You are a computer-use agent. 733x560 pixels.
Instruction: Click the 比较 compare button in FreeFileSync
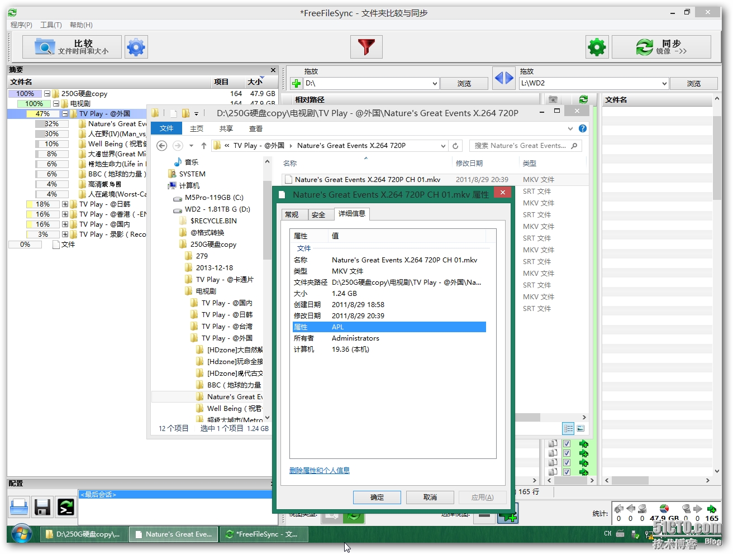pos(72,47)
